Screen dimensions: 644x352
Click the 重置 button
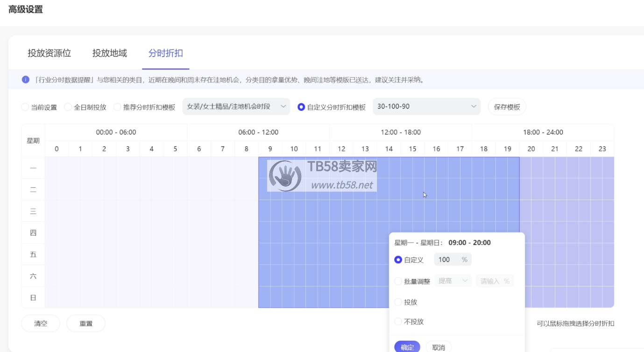[86, 323]
